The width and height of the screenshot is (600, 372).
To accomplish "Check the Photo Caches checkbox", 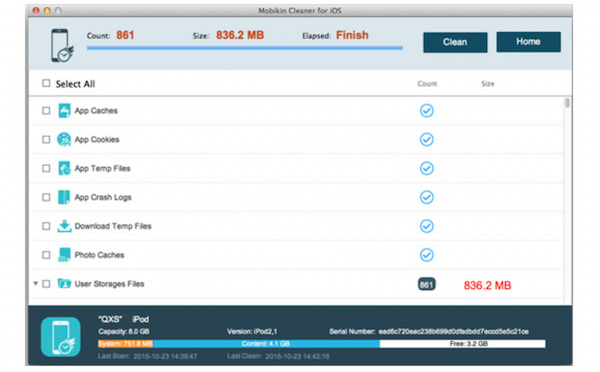I will coord(46,255).
